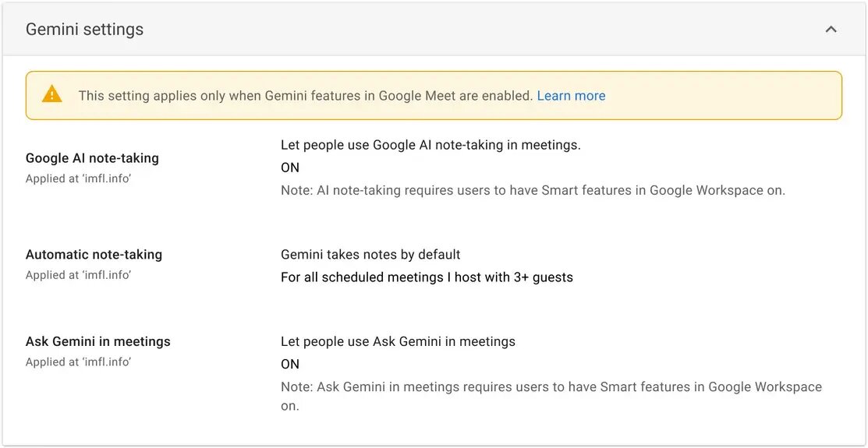Viewport: 868px width, 448px height.
Task: Click the Gemini settings header title
Action: point(85,30)
